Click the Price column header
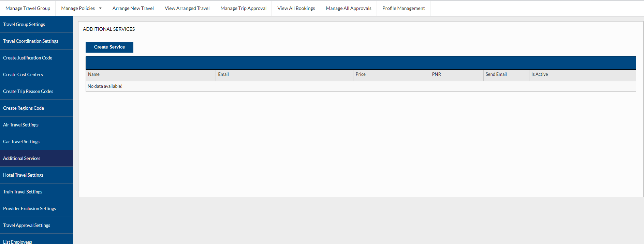 pyautogui.click(x=392, y=75)
